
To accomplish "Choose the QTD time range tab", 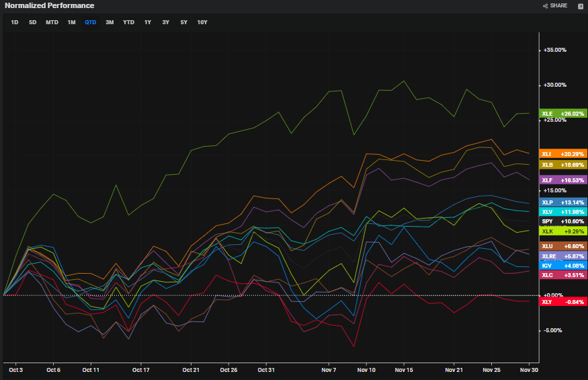I will [x=90, y=22].
